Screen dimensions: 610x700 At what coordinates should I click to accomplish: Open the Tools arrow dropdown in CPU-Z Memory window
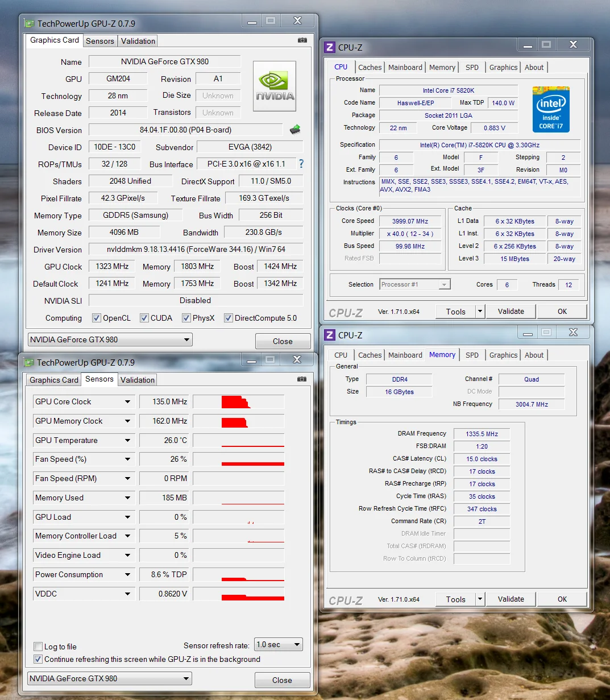pyautogui.click(x=480, y=599)
